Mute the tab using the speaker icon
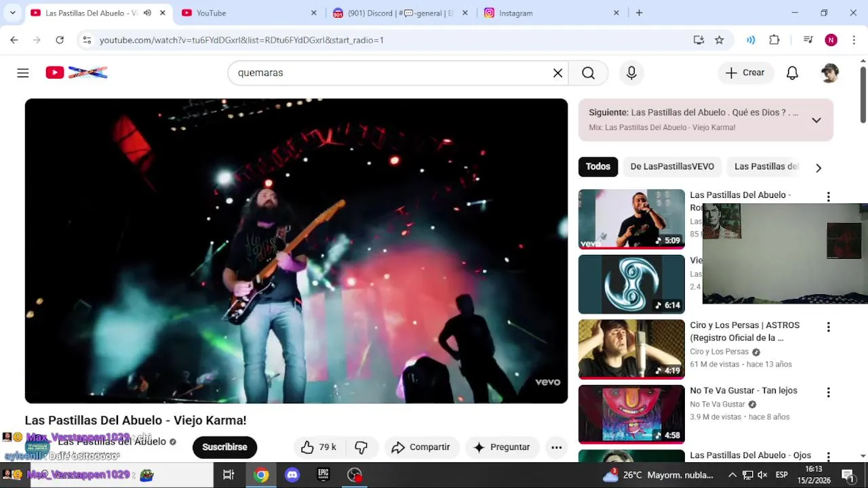 [x=147, y=13]
